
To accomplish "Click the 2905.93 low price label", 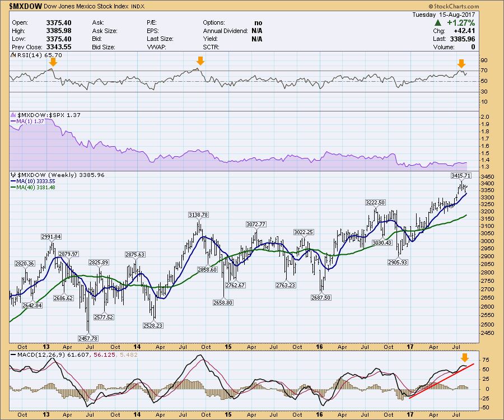I will click(x=398, y=262).
